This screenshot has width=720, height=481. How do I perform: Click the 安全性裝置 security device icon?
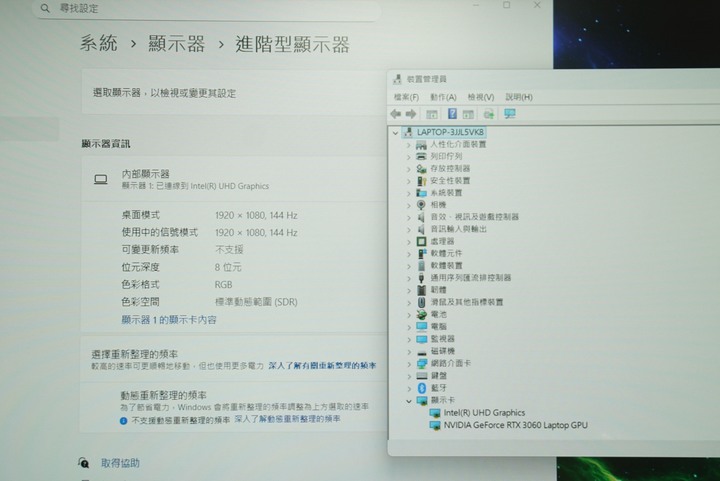point(421,181)
